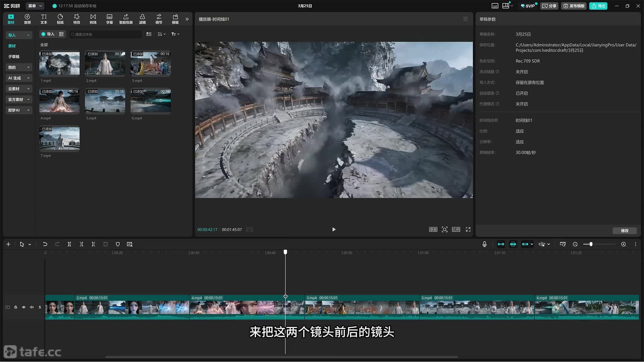644x362 pixels.
Task: Mute the main track audio
Action: click(x=32, y=307)
